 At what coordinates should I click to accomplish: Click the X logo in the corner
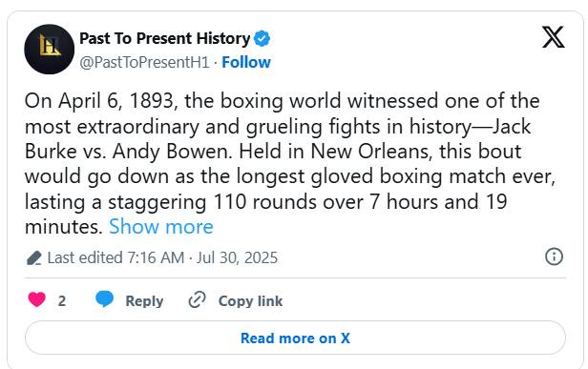click(553, 37)
